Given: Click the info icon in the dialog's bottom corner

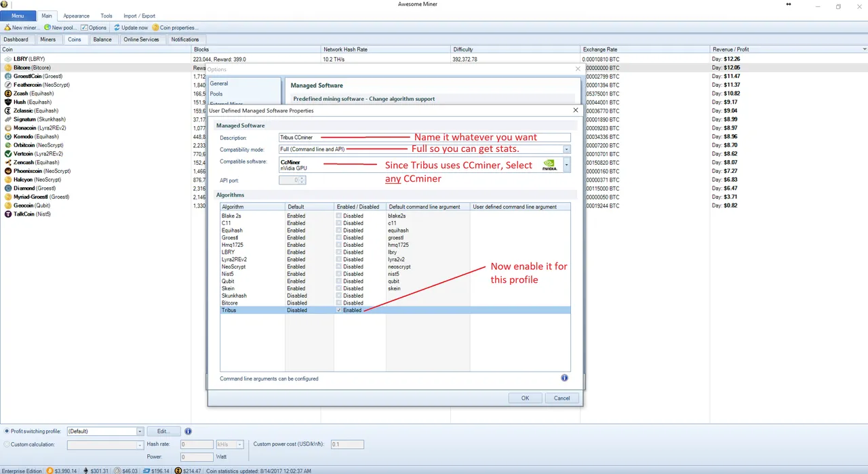Looking at the screenshot, I should (564, 378).
